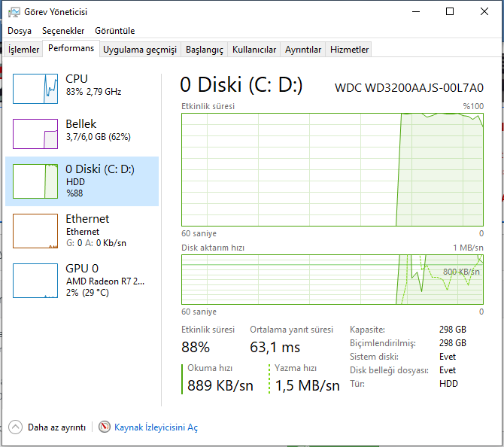Select the 0 Diski mini graph thumbnail
The width and height of the screenshot is (504, 447).
click(35, 181)
